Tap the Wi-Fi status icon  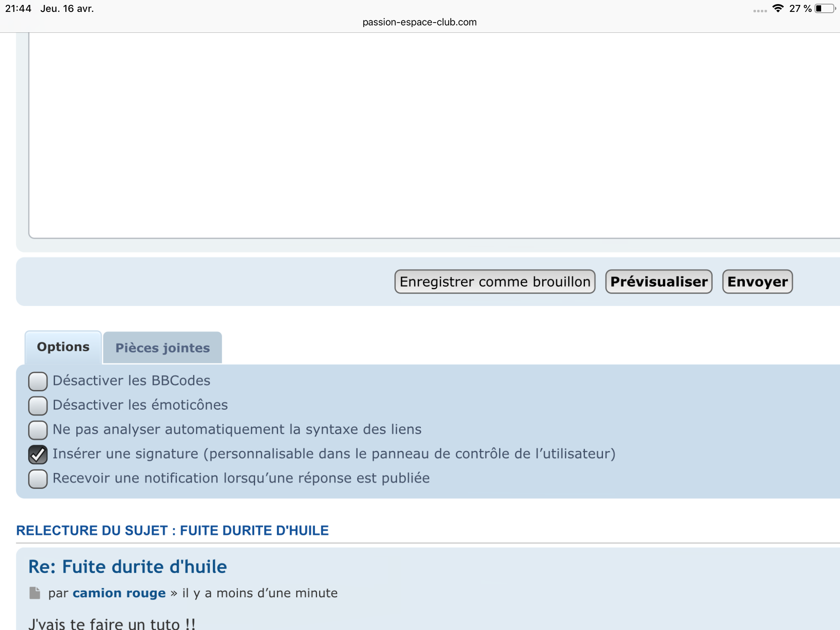(778, 9)
